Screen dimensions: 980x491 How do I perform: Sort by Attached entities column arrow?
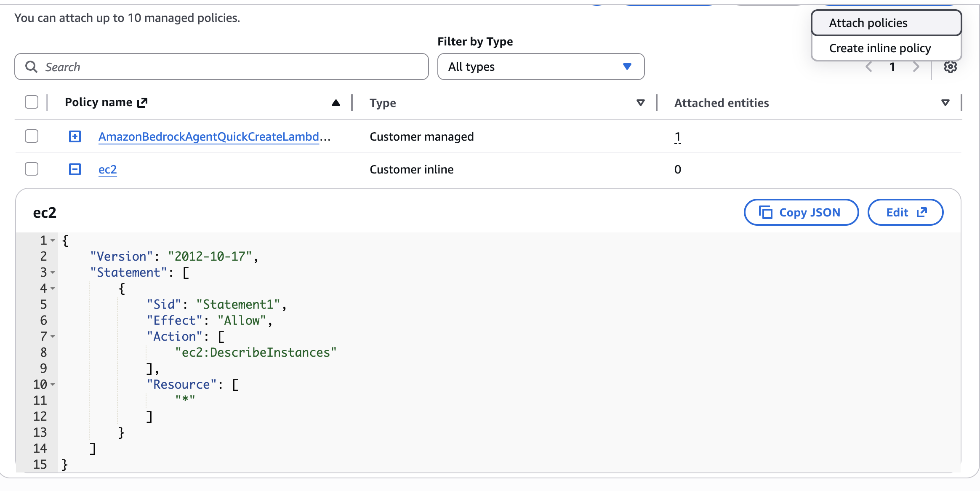(945, 103)
